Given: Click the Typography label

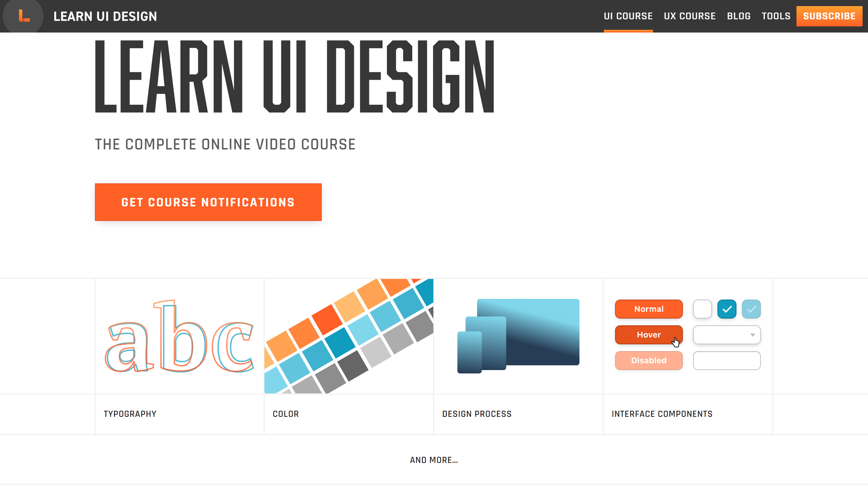Looking at the screenshot, I should click(130, 414).
